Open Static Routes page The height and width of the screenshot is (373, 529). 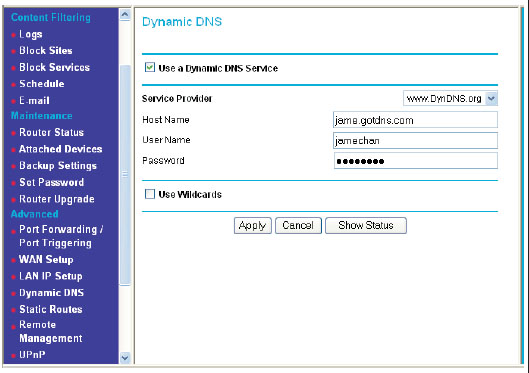(x=51, y=309)
